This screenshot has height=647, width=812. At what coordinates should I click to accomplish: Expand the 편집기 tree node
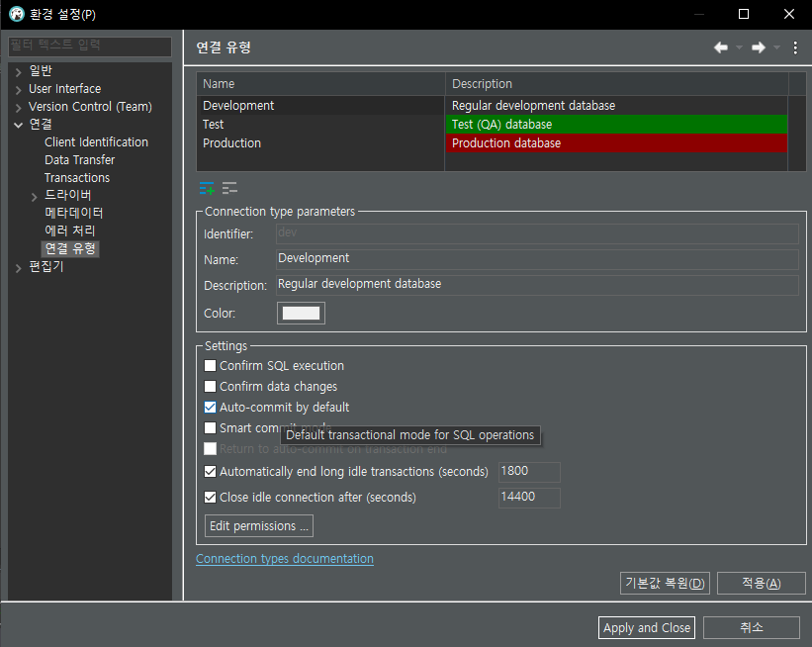(18, 267)
